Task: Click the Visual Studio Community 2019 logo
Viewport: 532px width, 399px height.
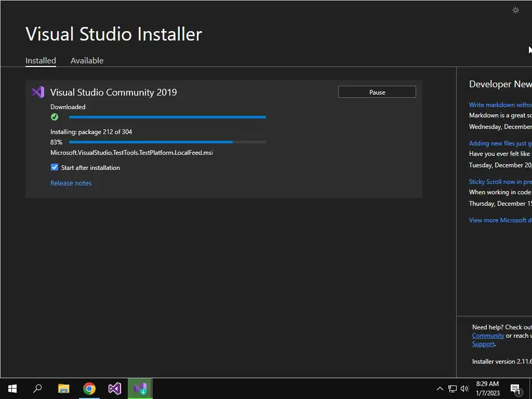Action: coord(38,92)
